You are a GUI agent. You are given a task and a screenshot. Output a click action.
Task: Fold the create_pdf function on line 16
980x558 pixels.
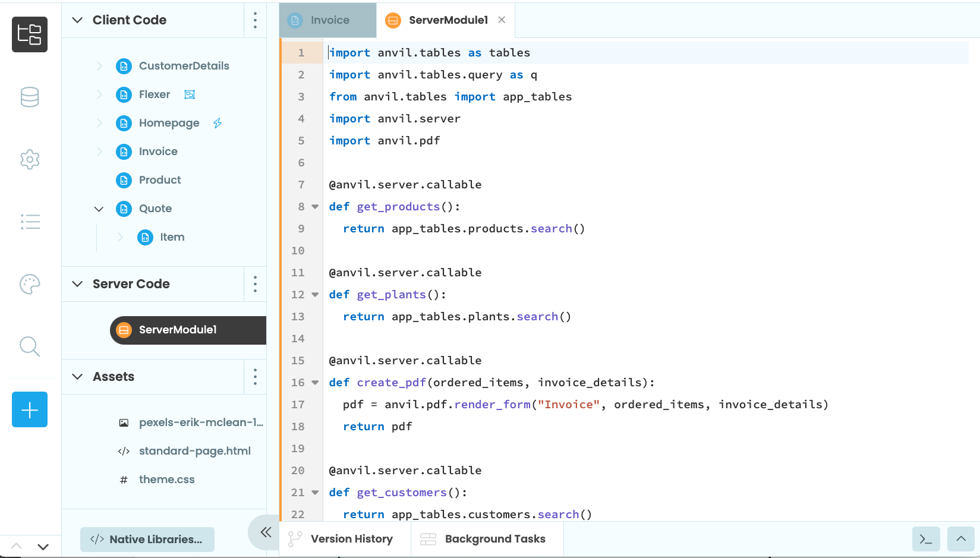315,382
